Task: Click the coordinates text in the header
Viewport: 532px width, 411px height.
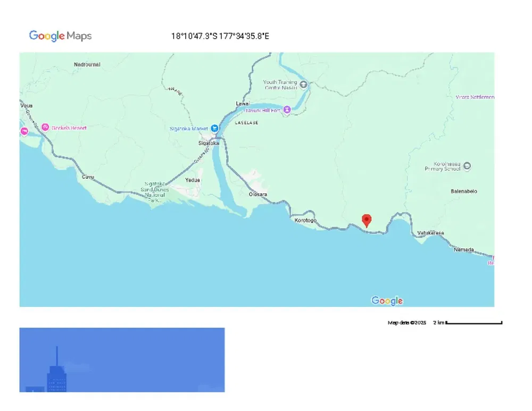Action: [220, 36]
